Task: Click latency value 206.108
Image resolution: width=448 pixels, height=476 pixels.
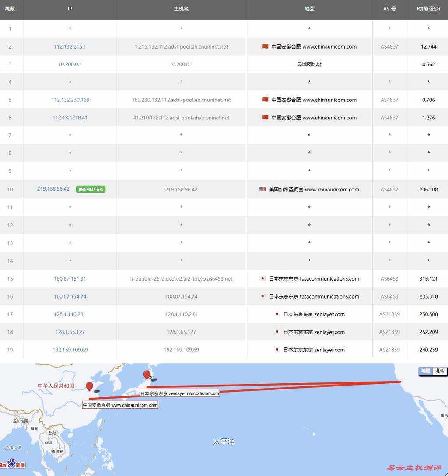Action: (x=429, y=189)
